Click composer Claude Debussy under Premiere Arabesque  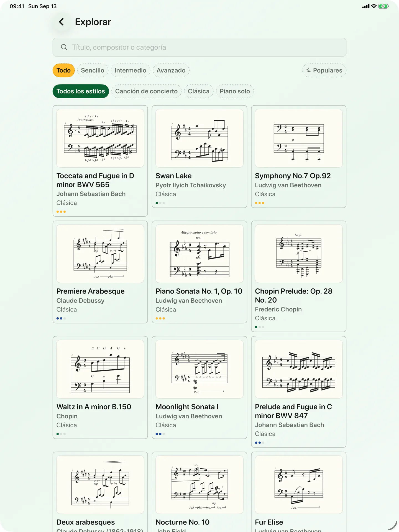tap(80, 301)
